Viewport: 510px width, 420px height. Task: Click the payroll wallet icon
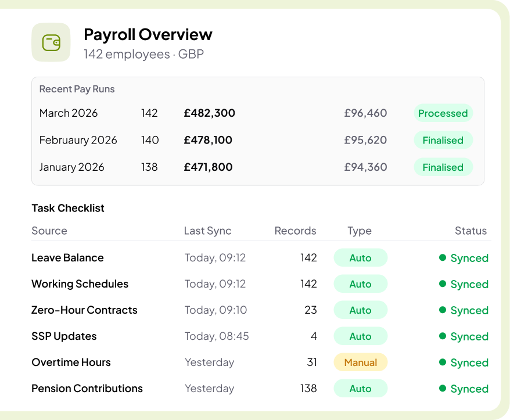point(51,42)
